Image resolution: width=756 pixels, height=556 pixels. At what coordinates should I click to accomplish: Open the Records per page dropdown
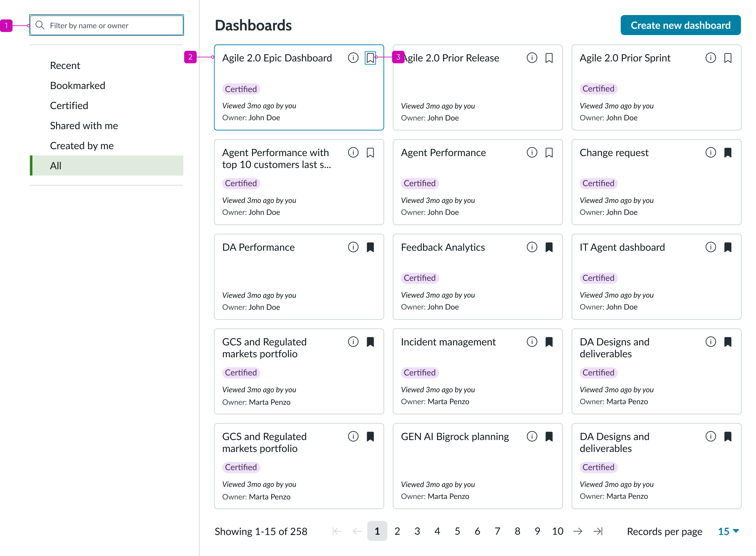[728, 531]
